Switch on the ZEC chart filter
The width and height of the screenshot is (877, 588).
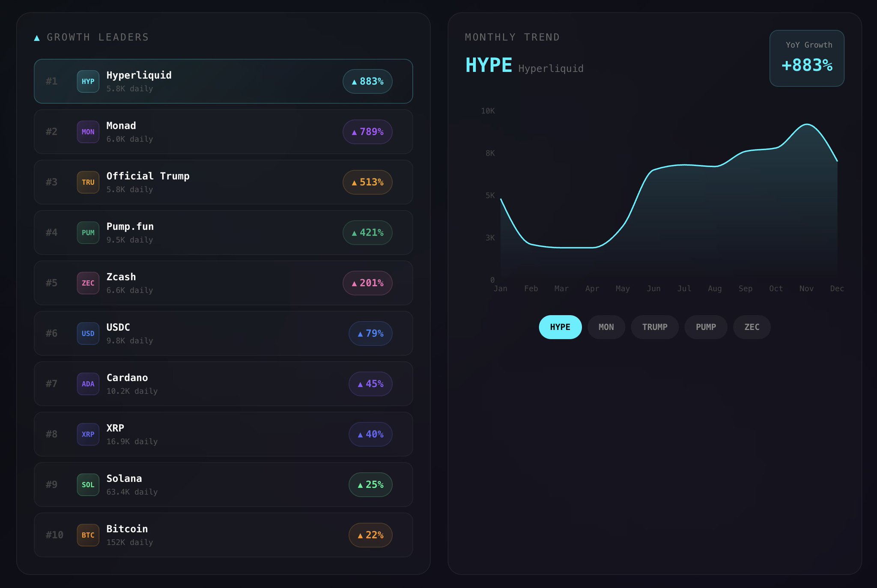752,327
